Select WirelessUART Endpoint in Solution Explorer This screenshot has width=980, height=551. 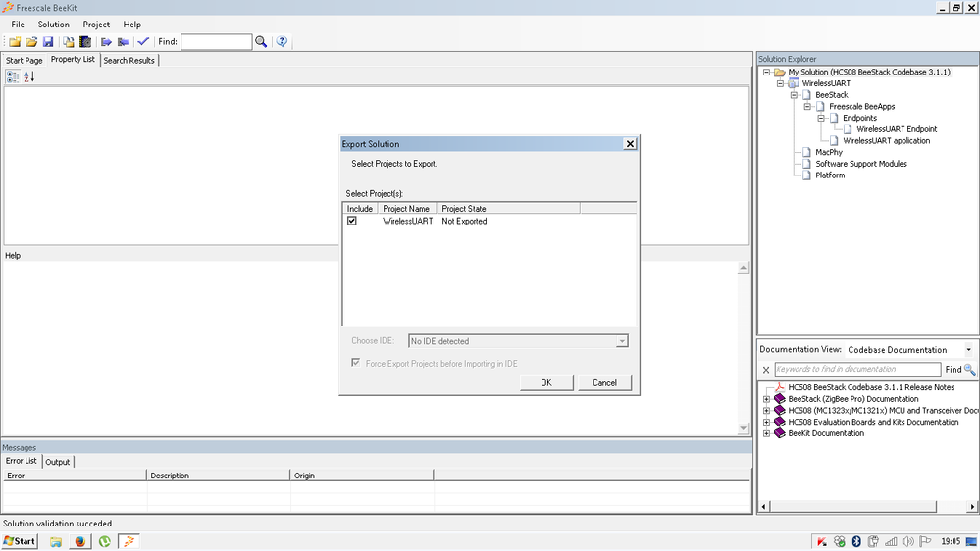pyautogui.click(x=897, y=130)
